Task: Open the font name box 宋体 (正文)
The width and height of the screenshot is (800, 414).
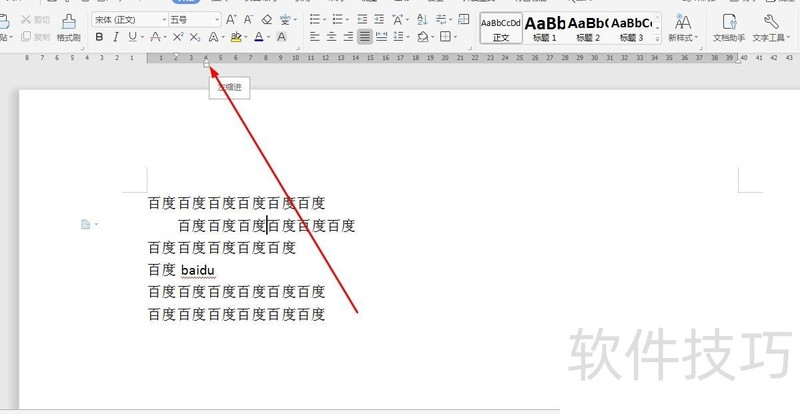Action: coord(130,20)
